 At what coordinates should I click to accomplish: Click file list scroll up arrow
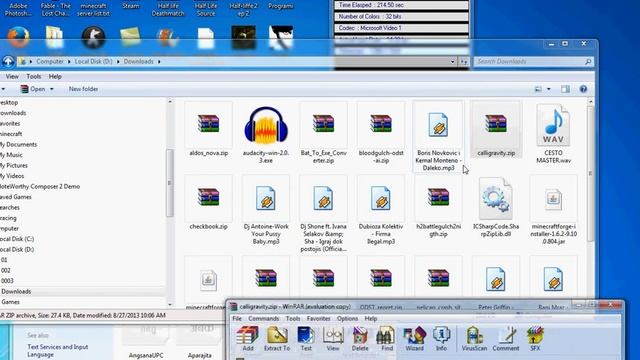tap(590, 102)
